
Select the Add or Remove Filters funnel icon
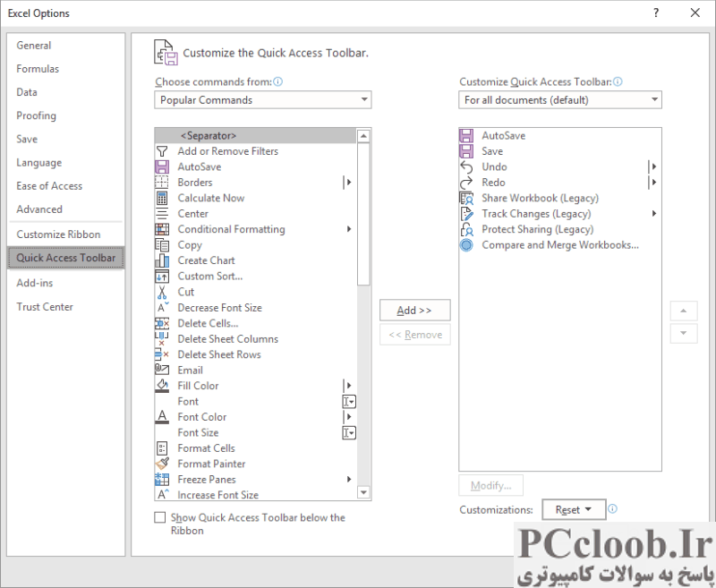pyautogui.click(x=162, y=151)
